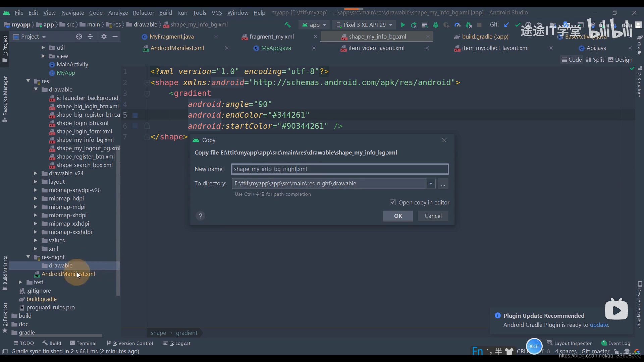
Task: Click the Make Project hammer icon
Action: pos(287,24)
